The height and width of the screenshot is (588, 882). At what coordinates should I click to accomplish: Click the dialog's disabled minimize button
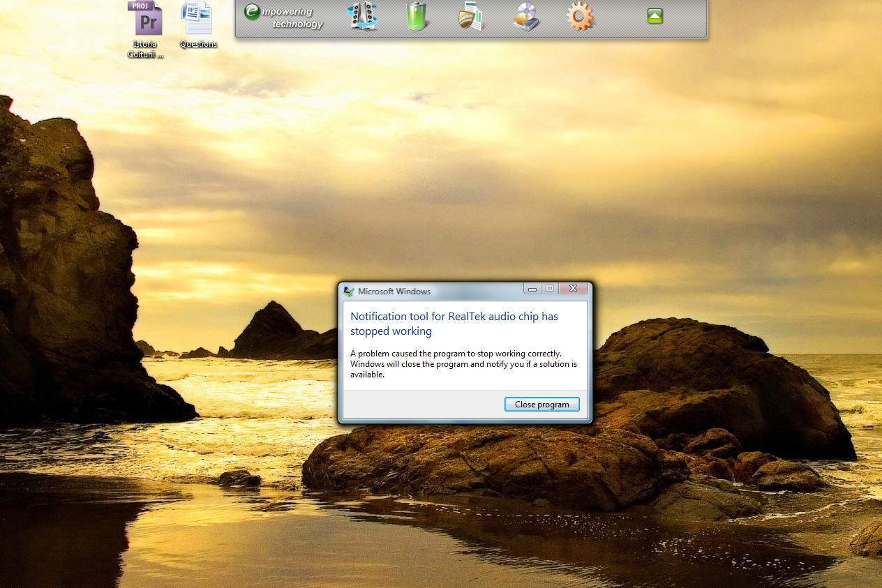pyautogui.click(x=532, y=288)
